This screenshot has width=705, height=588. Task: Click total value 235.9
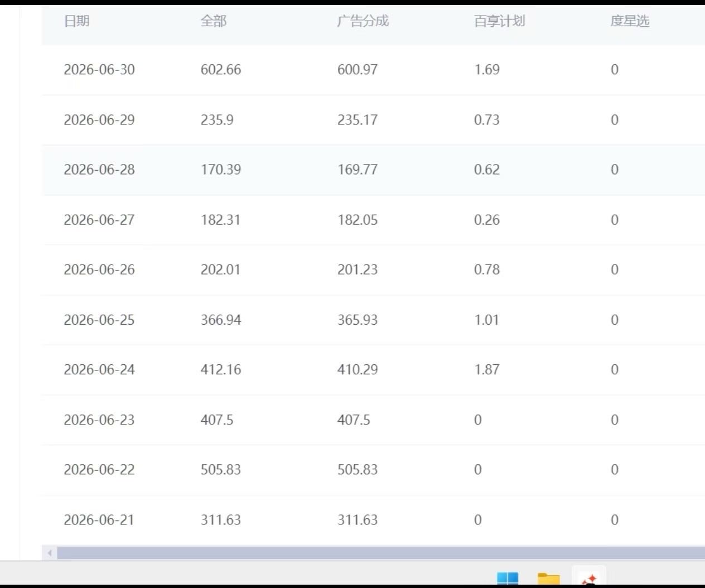(217, 120)
